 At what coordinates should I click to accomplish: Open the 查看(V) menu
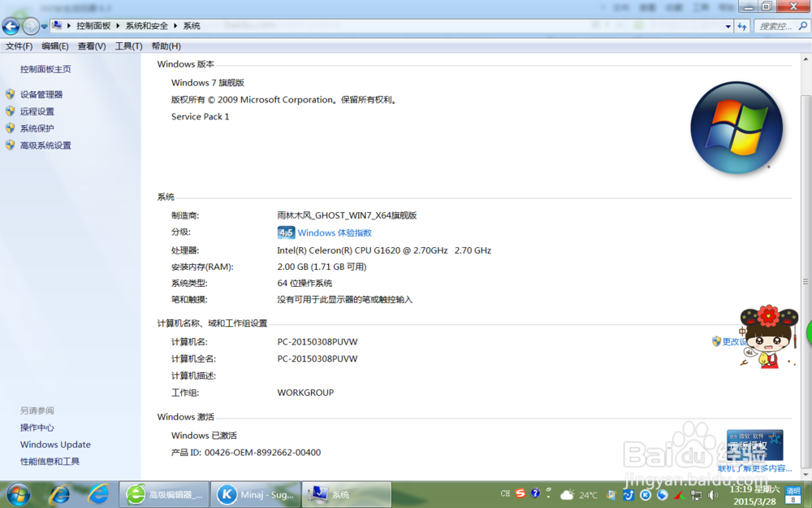[x=92, y=46]
